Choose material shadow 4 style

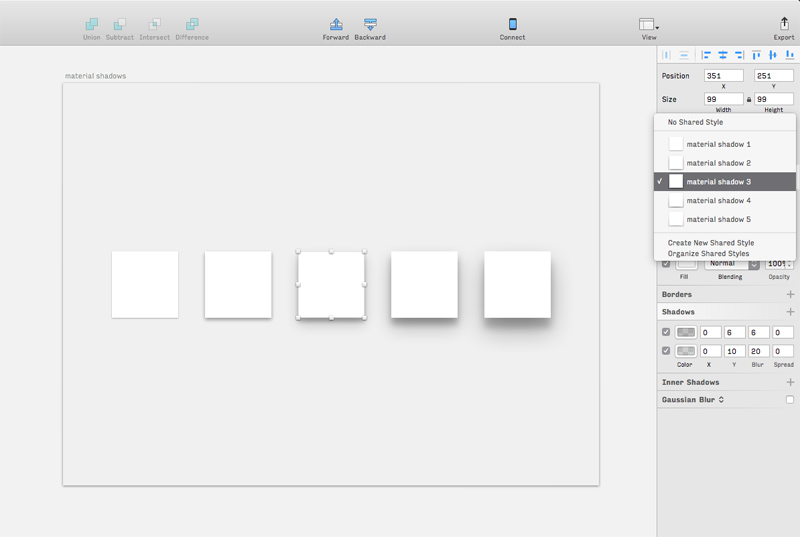pos(725,200)
